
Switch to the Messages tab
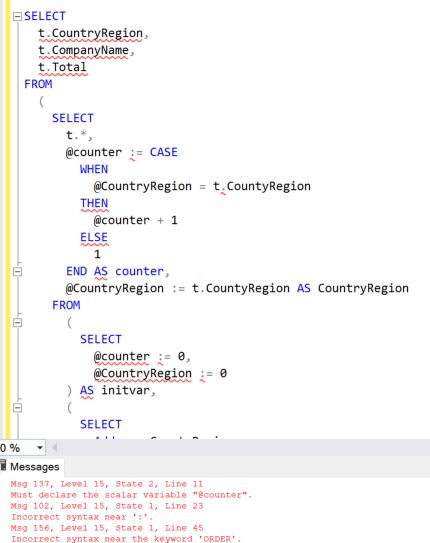click(34, 467)
